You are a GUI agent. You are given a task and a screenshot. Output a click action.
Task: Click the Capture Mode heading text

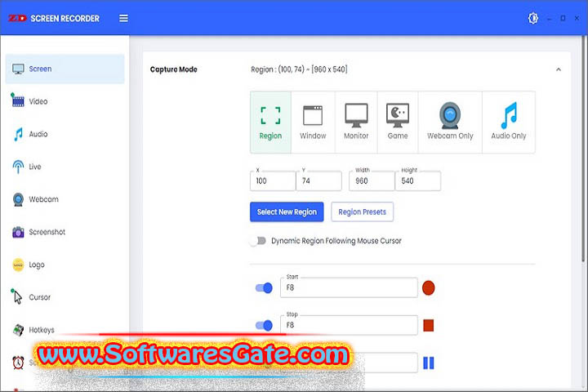174,69
